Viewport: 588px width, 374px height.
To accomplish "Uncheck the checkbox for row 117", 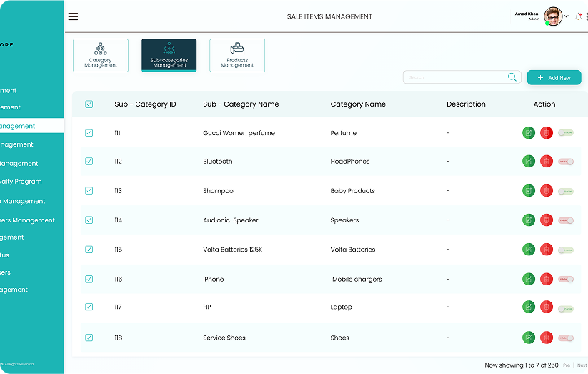I will click(x=89, y=307).
